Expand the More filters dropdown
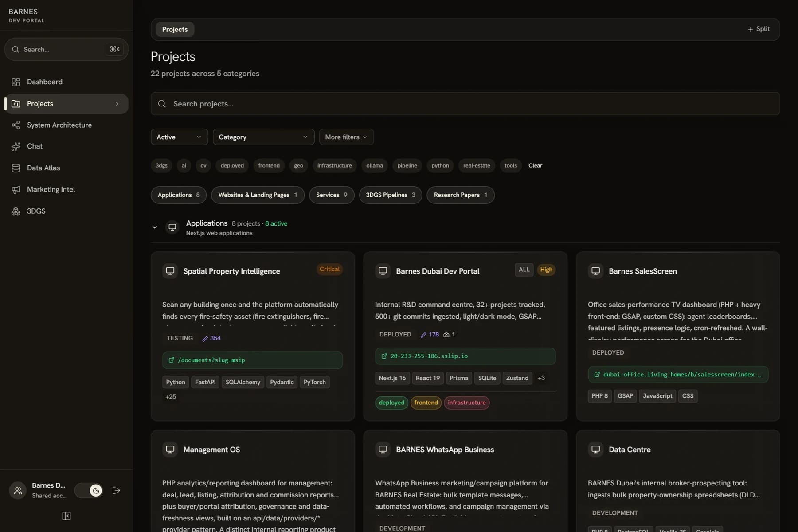Viewport: 798px width, 532px height. click(x=346, y=137)
